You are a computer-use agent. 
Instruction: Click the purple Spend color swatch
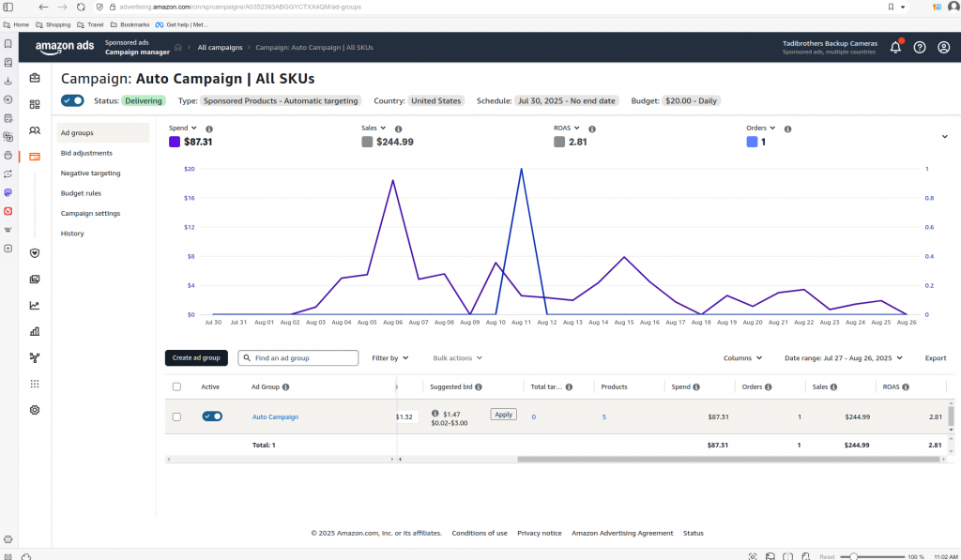click(x=174, y=142)
